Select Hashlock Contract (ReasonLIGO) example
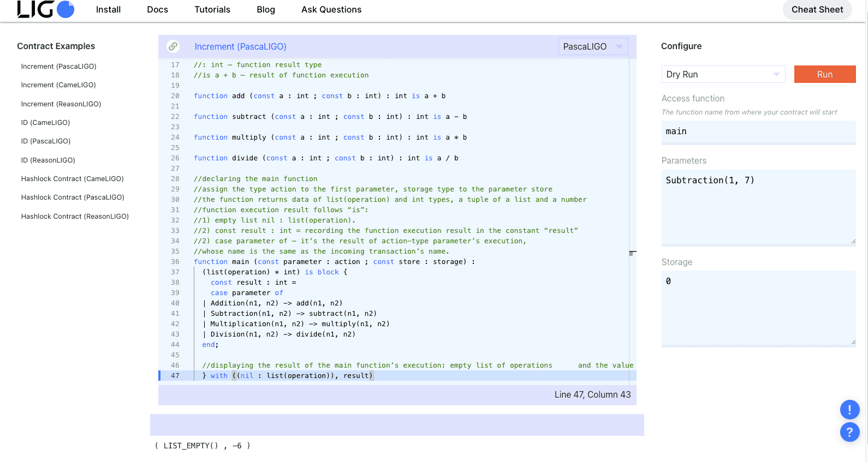The width and height of the screenshot is (868, 462). (75, 217)
